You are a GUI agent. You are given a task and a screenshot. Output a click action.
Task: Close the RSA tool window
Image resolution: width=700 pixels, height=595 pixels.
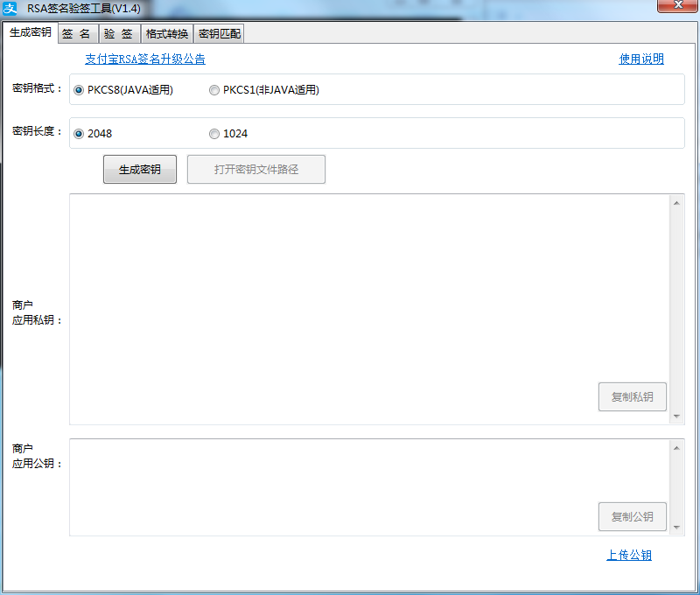(678, 7)
